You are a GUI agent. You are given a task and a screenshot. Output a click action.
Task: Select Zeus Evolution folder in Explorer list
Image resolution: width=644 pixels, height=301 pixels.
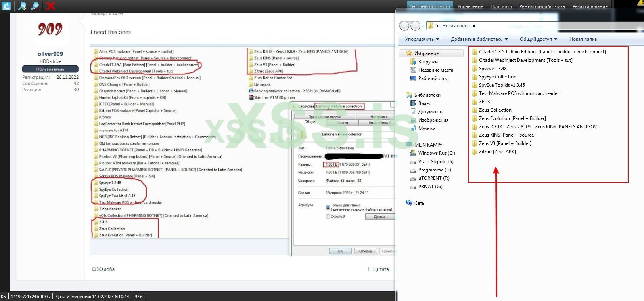click(x=509, y=118)
